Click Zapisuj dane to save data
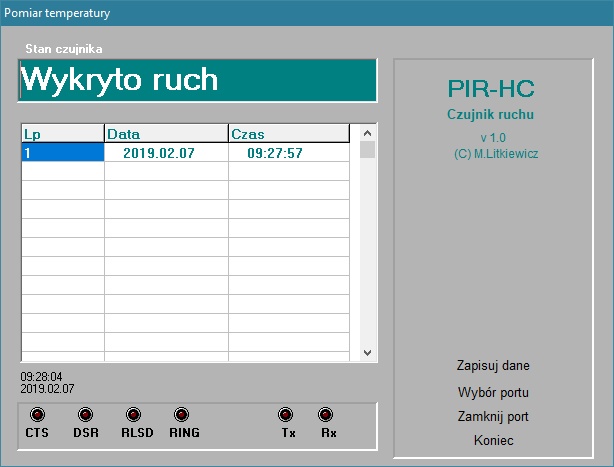614x467 pixels. [493, 365]
